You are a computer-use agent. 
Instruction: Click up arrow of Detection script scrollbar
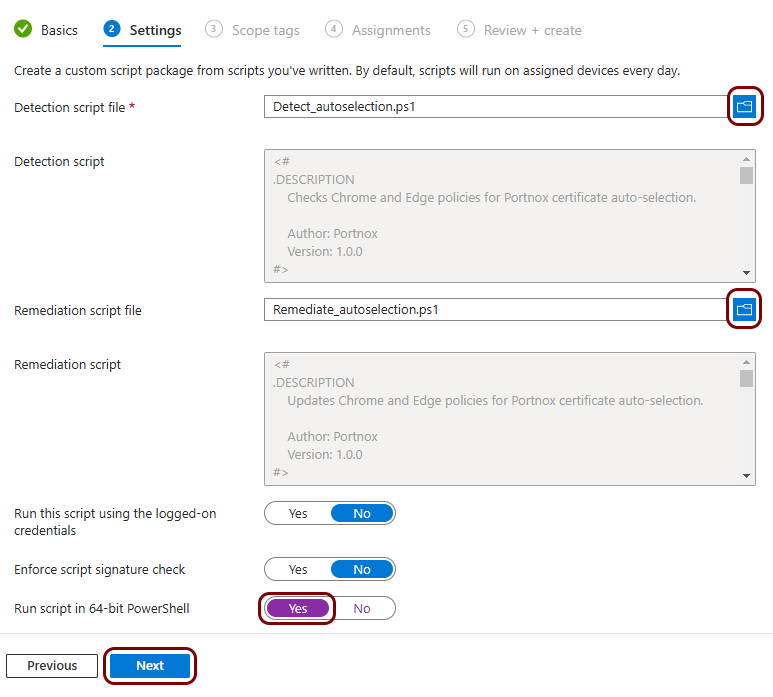[x=746, y=159]
